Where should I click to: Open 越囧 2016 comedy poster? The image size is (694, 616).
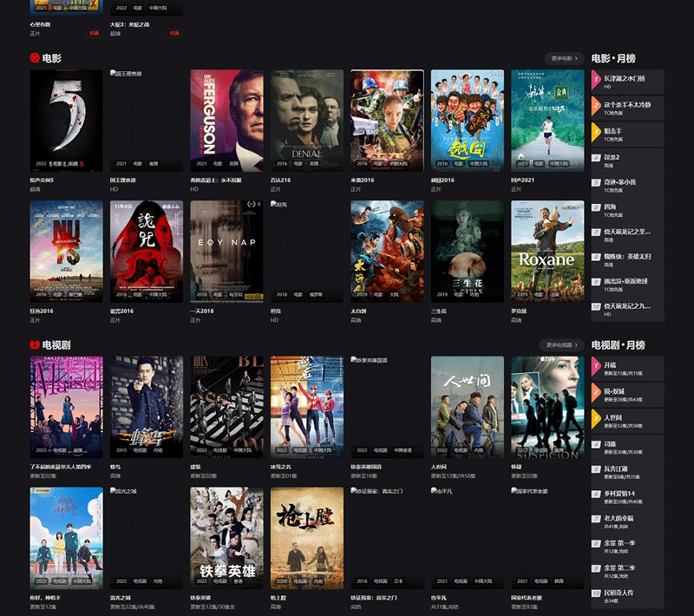[x=468, y=121]
